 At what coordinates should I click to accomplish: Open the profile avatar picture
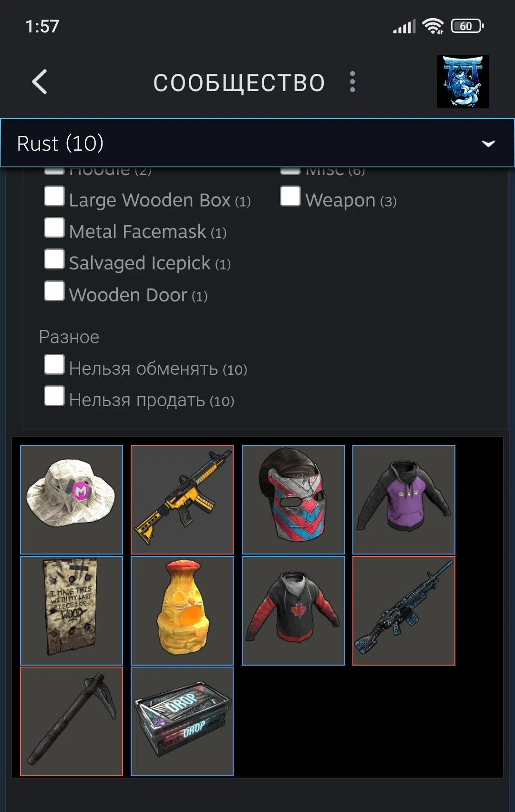pos(463,82)
